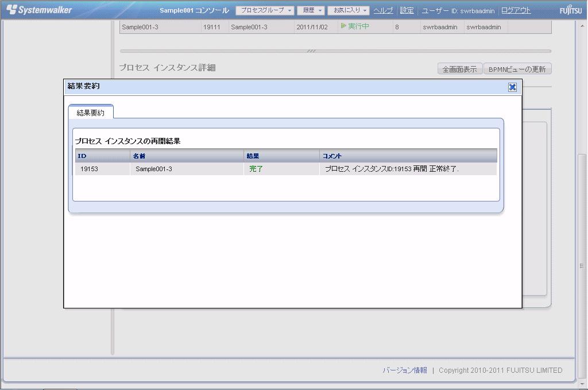Click the BPMNビューの更新 button

[x=517, y=69]
